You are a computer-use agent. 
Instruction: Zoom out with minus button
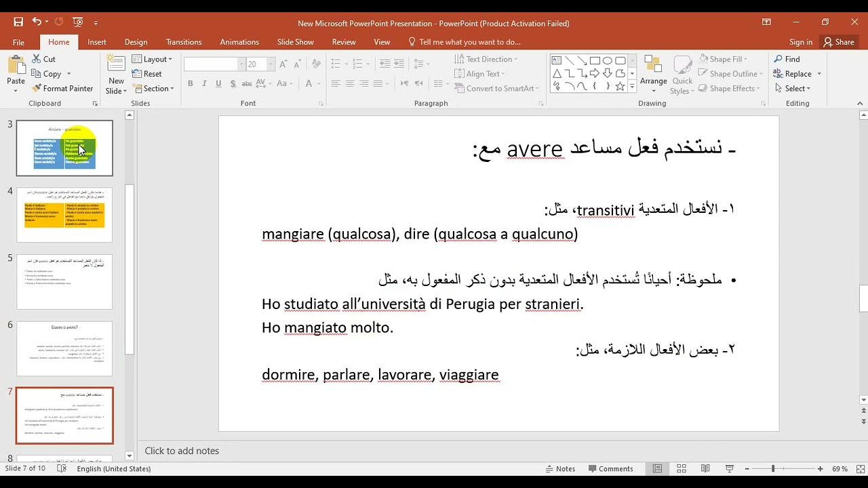[746, 468]
